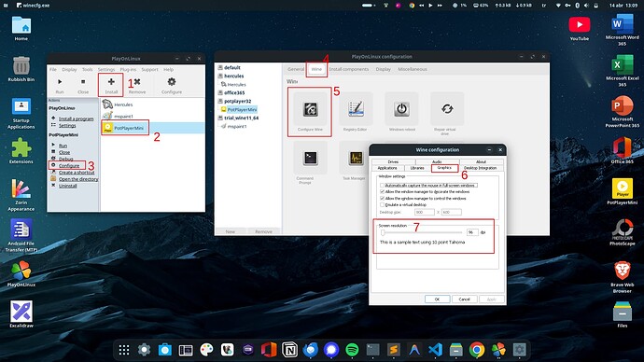Screen dimensions: 644x362
Task: Click the Windows reboot power icon
Action: (401, 109)
